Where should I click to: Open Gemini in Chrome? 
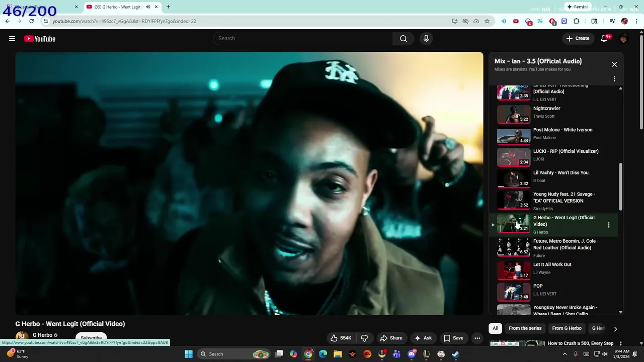pos(577,7)
